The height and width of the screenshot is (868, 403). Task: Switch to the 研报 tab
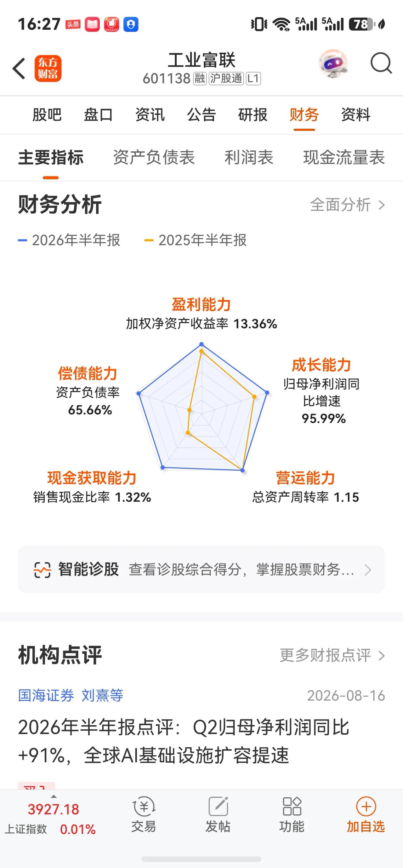point(253,115)
